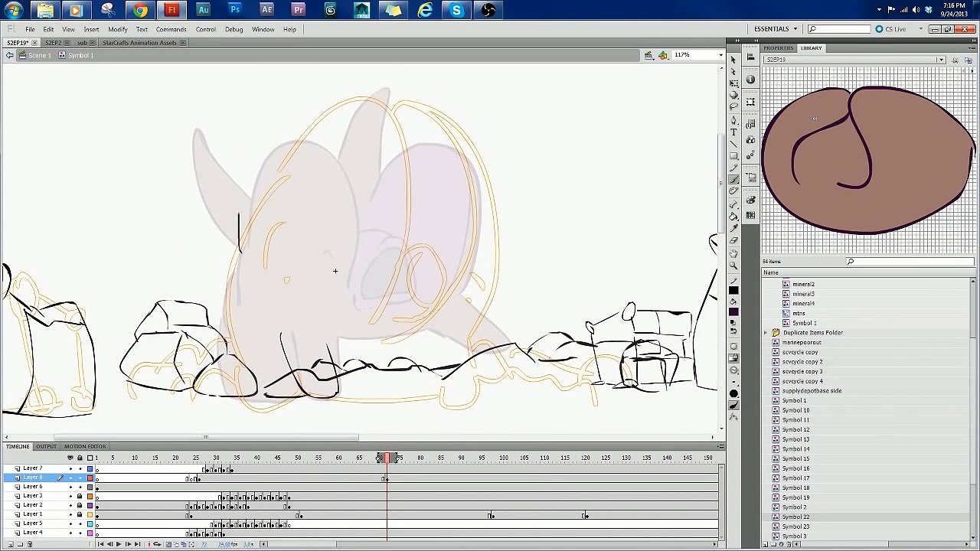
Task: Select the Lasso tool
Action: coord(733,106)
